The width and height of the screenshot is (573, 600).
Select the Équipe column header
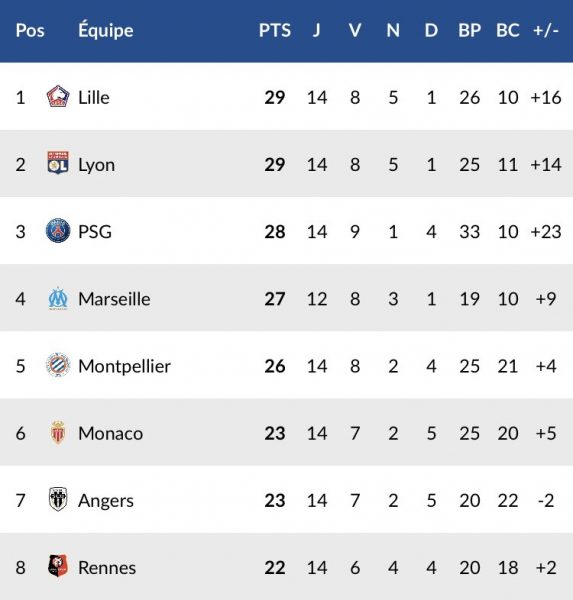point(106,29)
